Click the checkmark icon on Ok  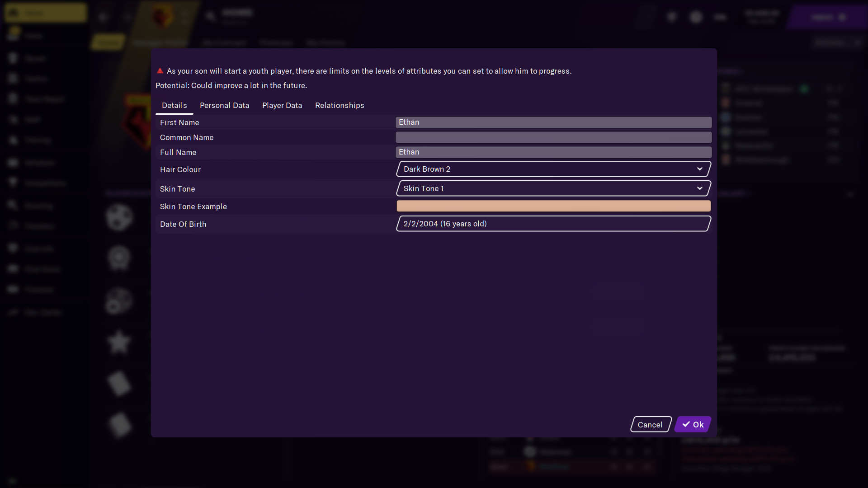click(x=686, y=424)
